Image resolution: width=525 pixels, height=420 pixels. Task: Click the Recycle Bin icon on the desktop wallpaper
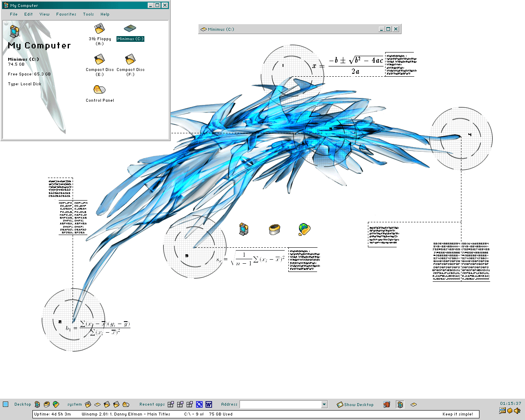pos(274,229)
